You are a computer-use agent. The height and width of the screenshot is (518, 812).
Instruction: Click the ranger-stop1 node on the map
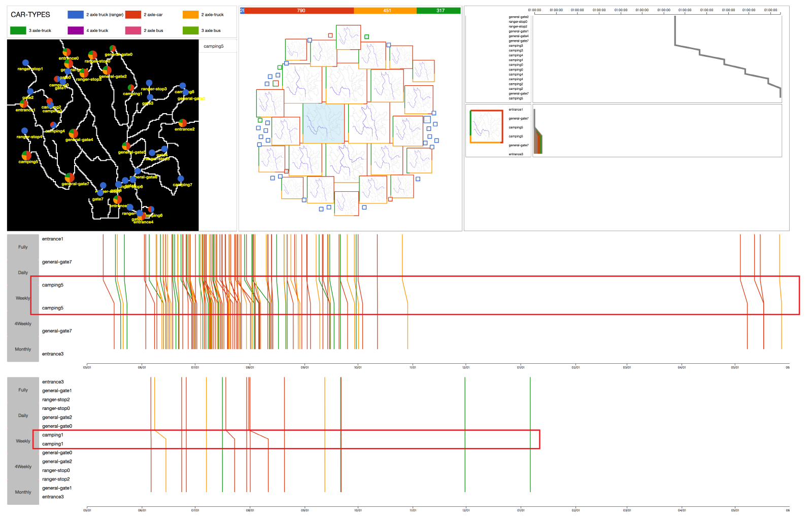(25, 63)
